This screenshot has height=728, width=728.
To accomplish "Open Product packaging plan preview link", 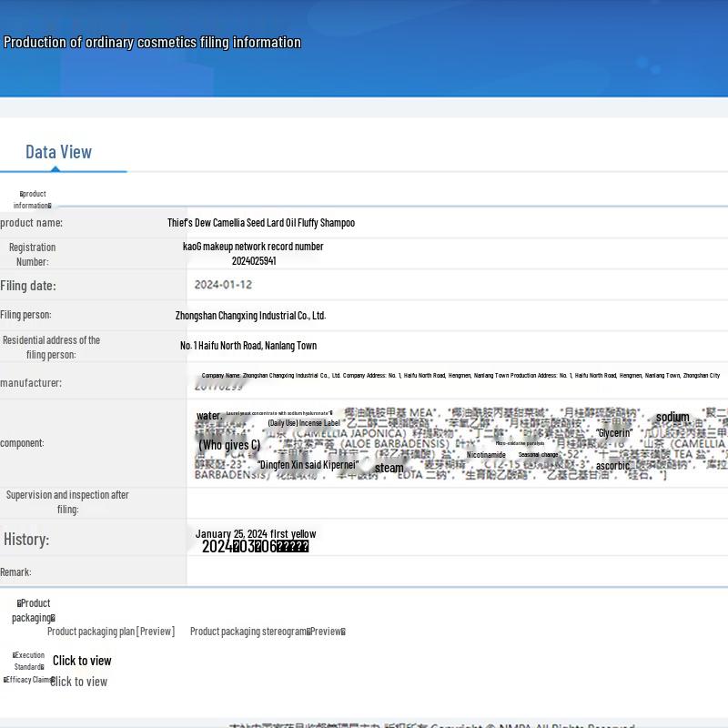I will (111, 632).
